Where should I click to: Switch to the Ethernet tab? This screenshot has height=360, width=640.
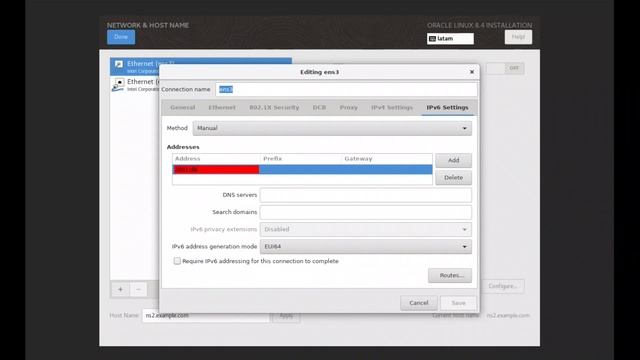point(222,108)
